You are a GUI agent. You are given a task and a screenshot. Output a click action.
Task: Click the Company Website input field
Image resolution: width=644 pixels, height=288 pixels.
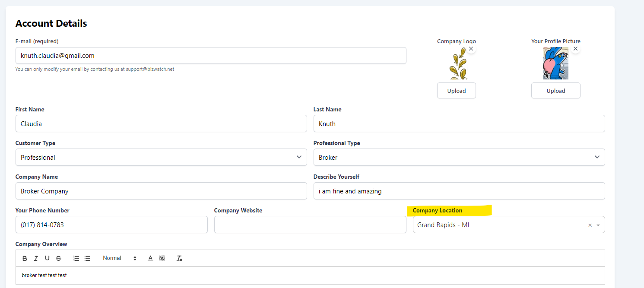pyautogui.click(x=310, y=225)
